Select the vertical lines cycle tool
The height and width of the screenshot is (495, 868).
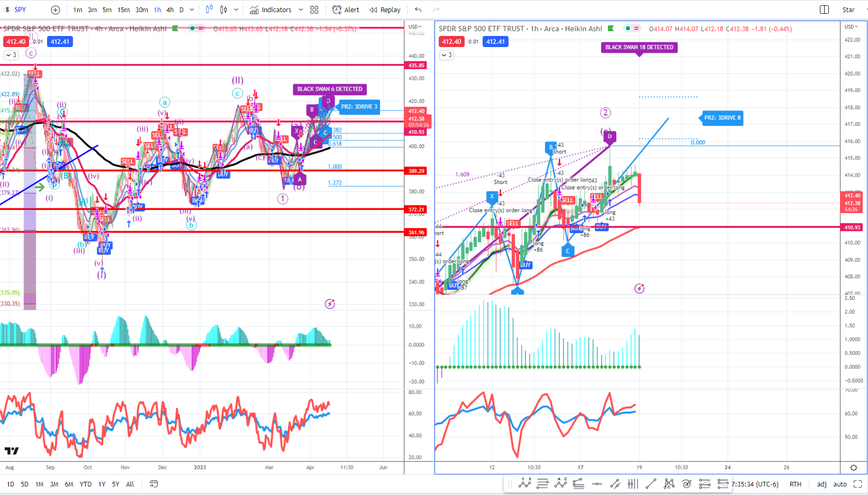(633, 483)
